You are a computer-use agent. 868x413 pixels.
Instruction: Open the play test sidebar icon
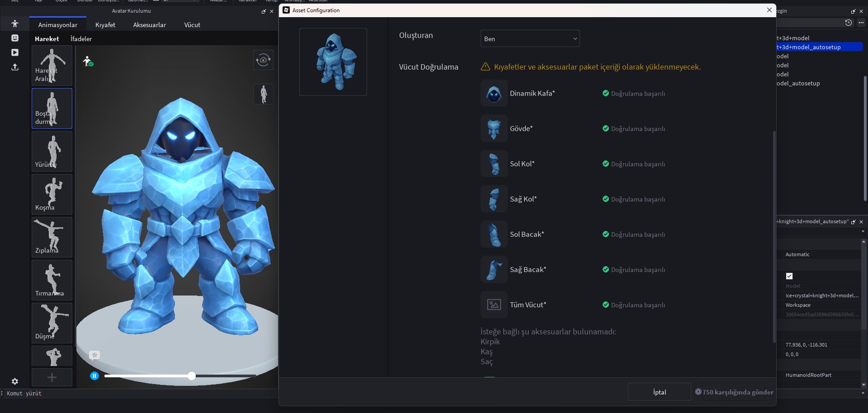click(15, 52)
